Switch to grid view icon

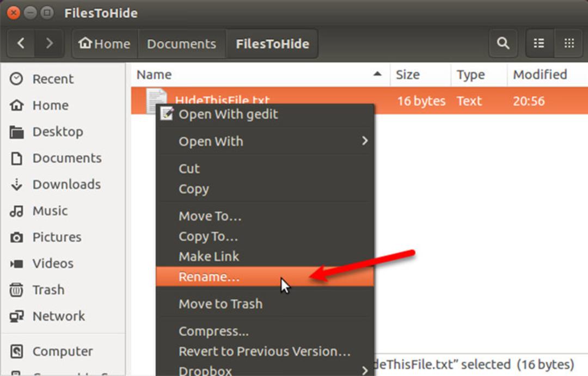(x=569, y=44)
